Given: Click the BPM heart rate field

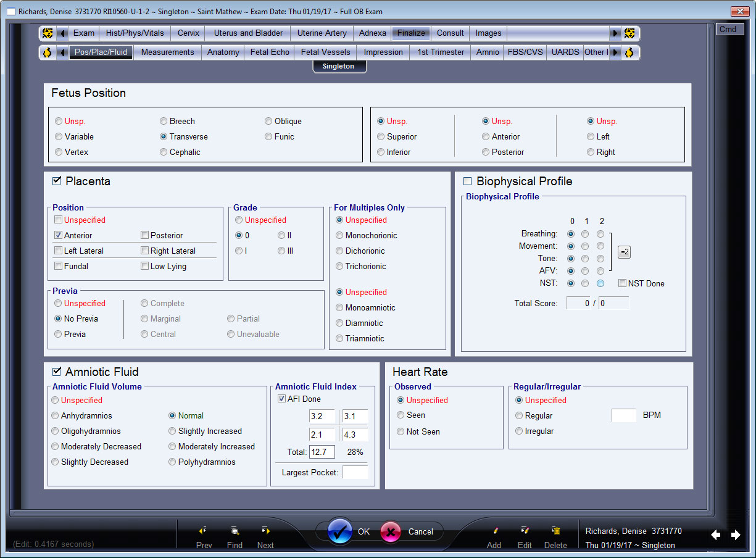Looking at the screenshot, I should pyautogui.click(x=623, y=415).
